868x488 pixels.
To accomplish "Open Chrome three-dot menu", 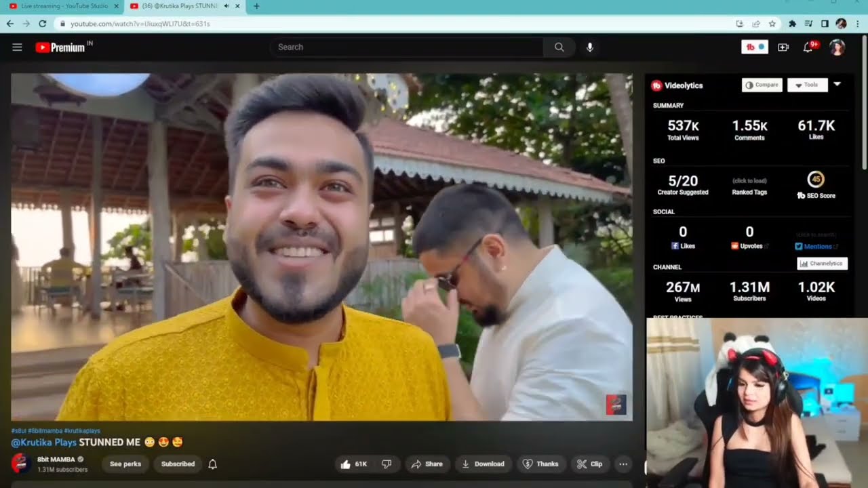I will (858, 24).
